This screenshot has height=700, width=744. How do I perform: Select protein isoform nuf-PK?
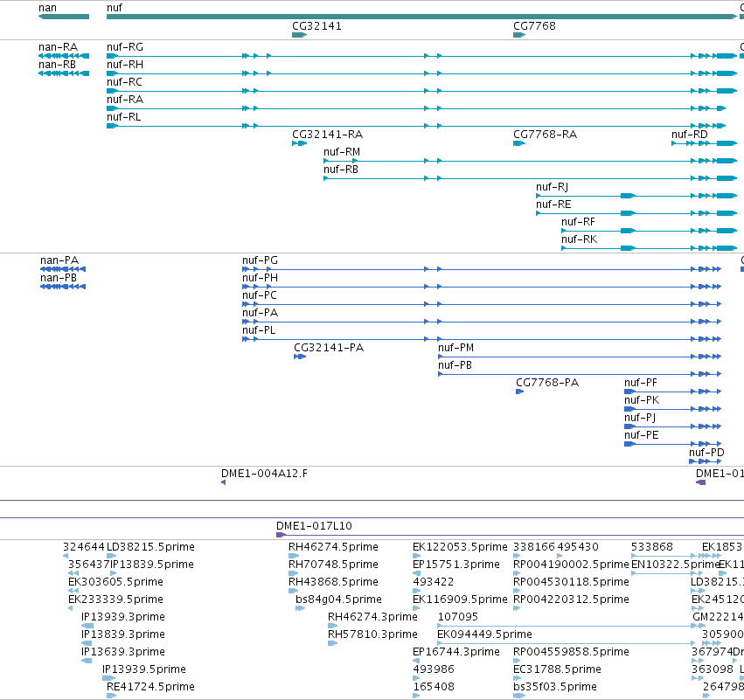click(642, 401)
